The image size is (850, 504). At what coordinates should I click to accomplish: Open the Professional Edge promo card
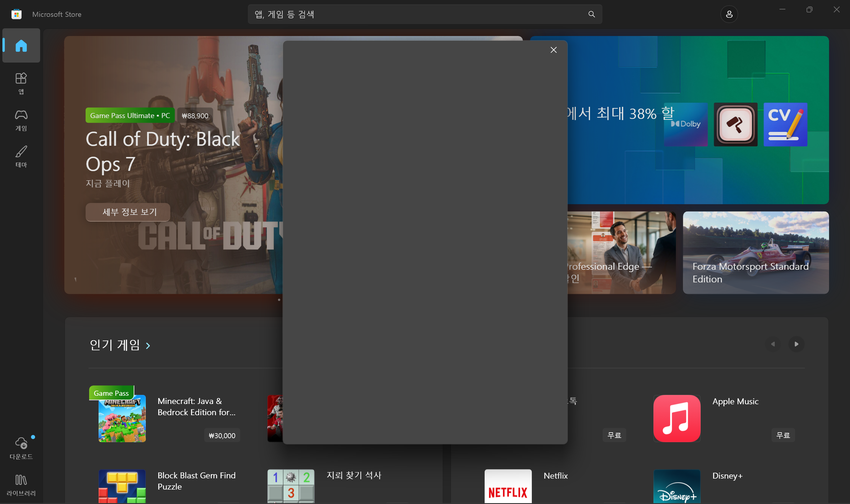[x=622, y=253]
